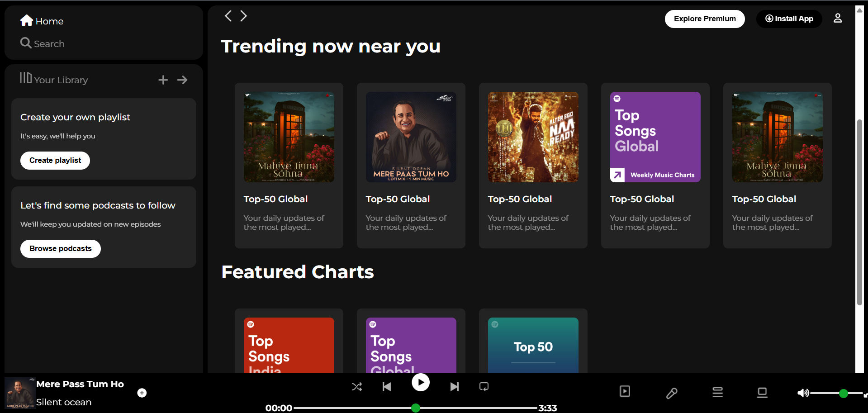
Task: Go back using the left navigation chevron
Action: coord(228,15)
